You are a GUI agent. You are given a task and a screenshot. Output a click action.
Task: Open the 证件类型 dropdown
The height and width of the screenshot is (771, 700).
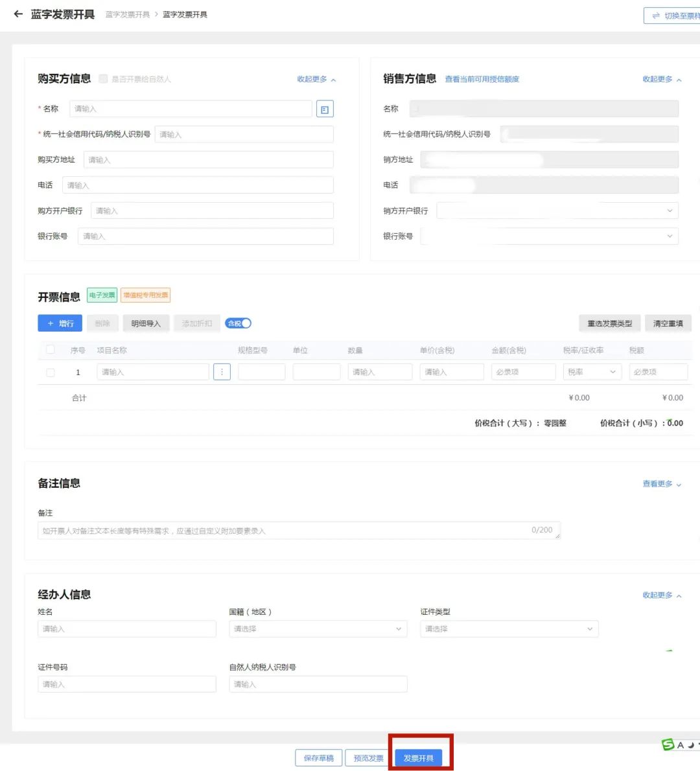coord(509,628)
